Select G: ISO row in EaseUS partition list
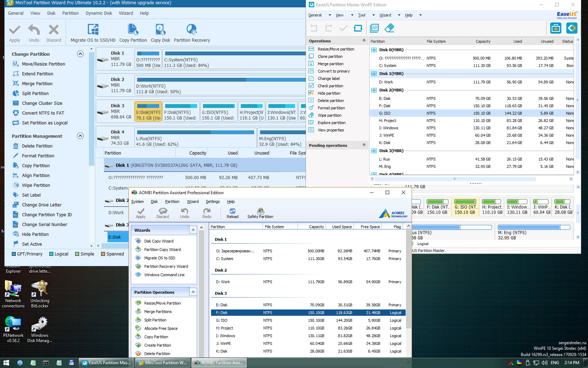The height and width of the screenshot is (368, 588). pyautogui.click(x=471, y=113)
